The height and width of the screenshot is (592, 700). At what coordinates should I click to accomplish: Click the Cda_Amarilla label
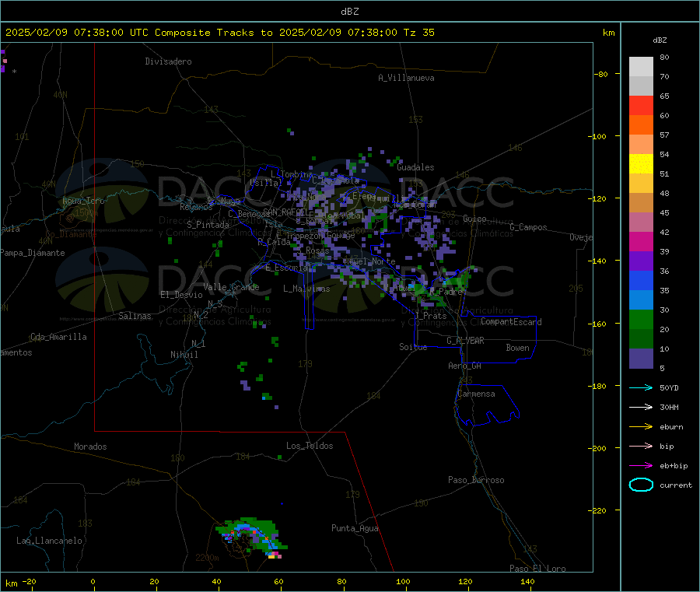click(58, 337)
